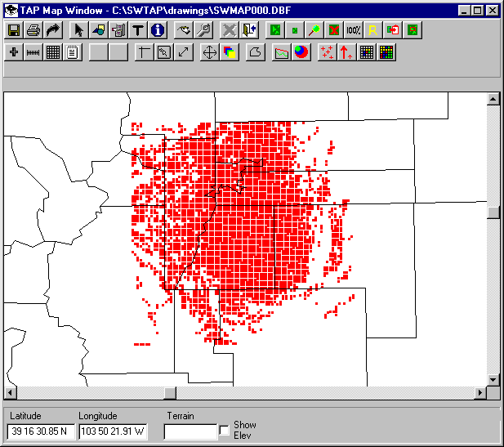Click the file cabinet icon
504x447 pixels.
pos(118,30)
